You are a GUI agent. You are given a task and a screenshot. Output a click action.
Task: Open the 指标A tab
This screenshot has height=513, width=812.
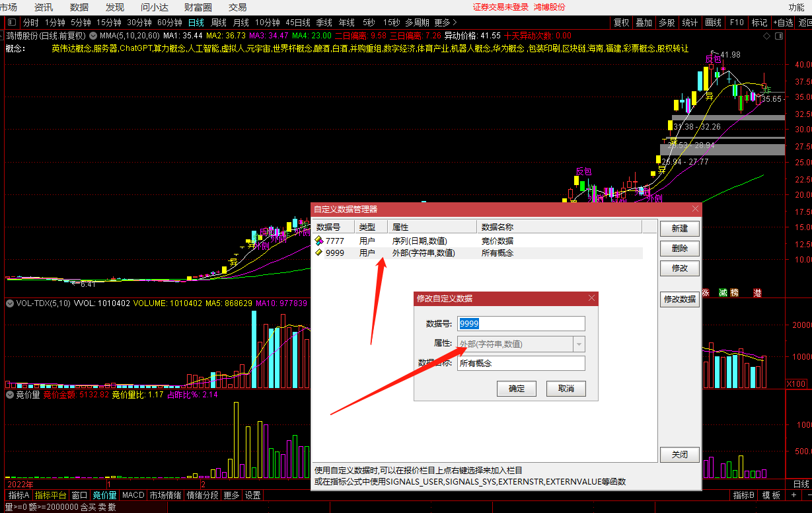pyautogui.click(x=18, y=495)
